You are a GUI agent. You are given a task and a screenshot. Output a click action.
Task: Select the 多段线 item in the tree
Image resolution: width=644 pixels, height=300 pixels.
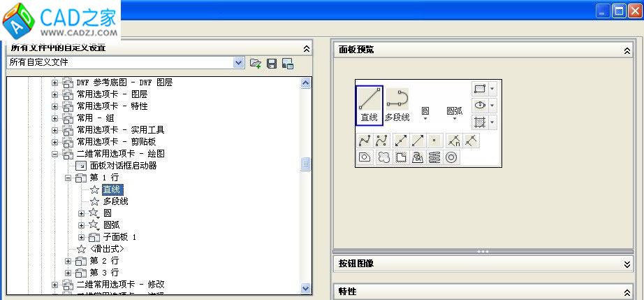(x=115, y=201)
